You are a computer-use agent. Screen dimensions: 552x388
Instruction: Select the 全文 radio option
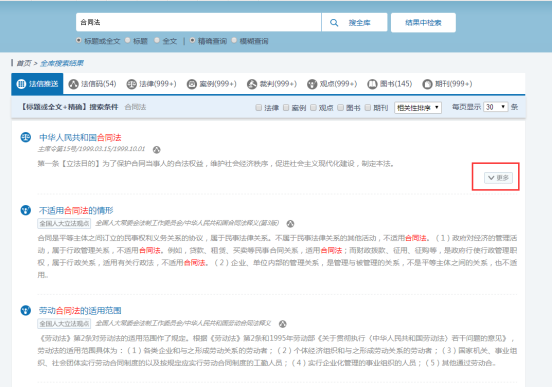157,40
